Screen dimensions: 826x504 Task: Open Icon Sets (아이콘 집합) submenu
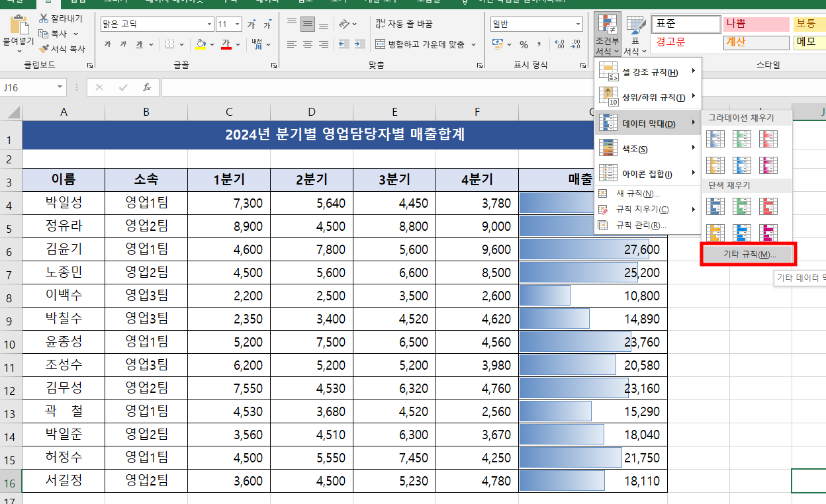(647, 173)
